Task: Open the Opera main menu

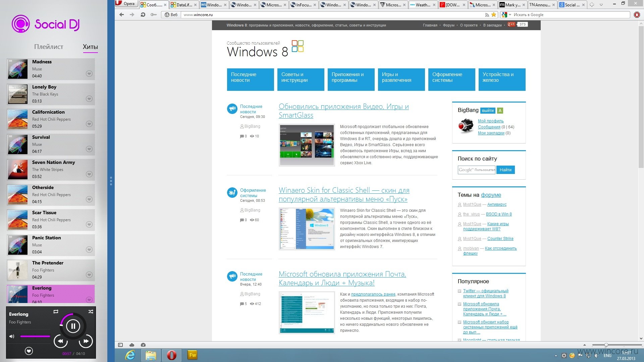Action: click(126, 4)
